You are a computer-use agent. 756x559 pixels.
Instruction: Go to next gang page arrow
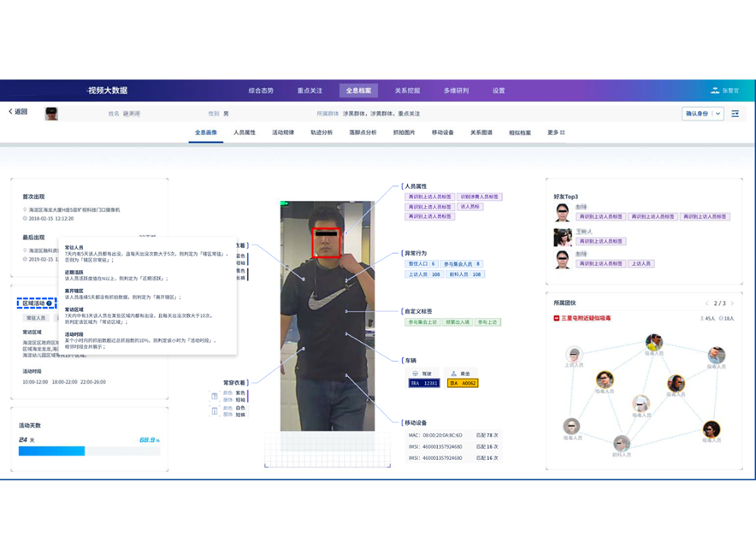click(x=732, y=303)
